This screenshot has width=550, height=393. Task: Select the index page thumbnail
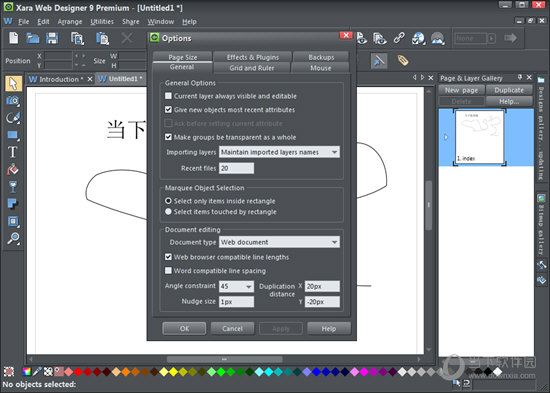tap(479, 136)
